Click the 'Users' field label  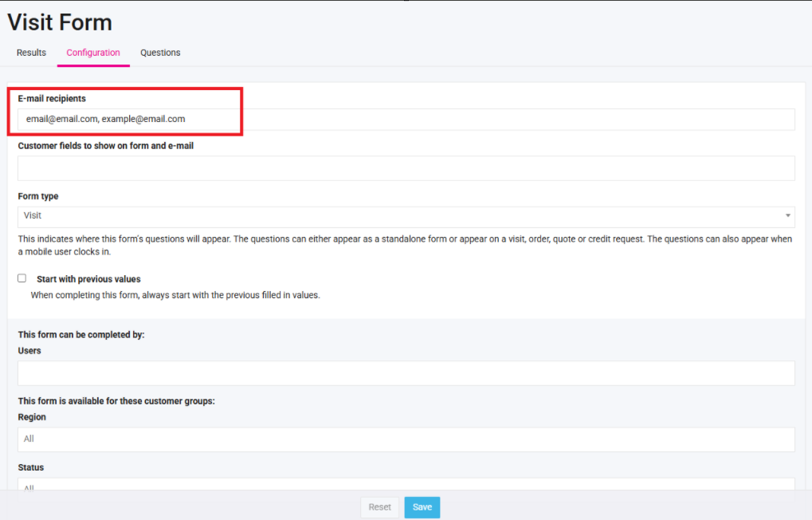coord(29,351)
